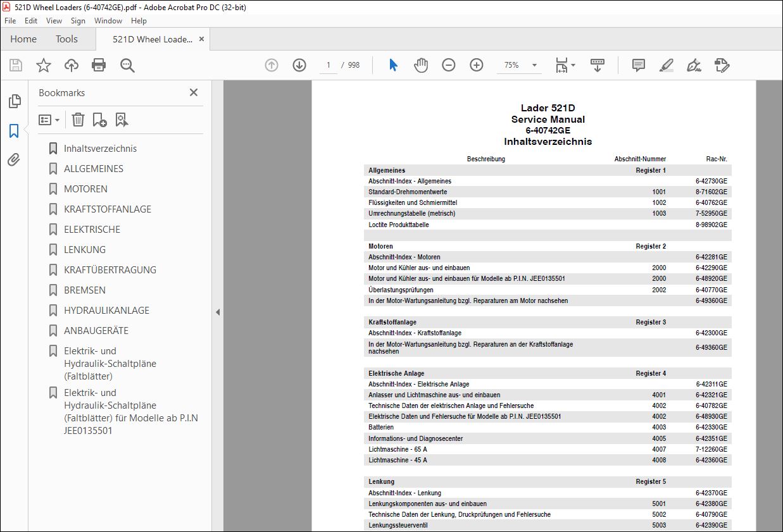Delete selected bookmark trash icon
Viewport: 783px width, 532px height.
click(x=78, y=120)
